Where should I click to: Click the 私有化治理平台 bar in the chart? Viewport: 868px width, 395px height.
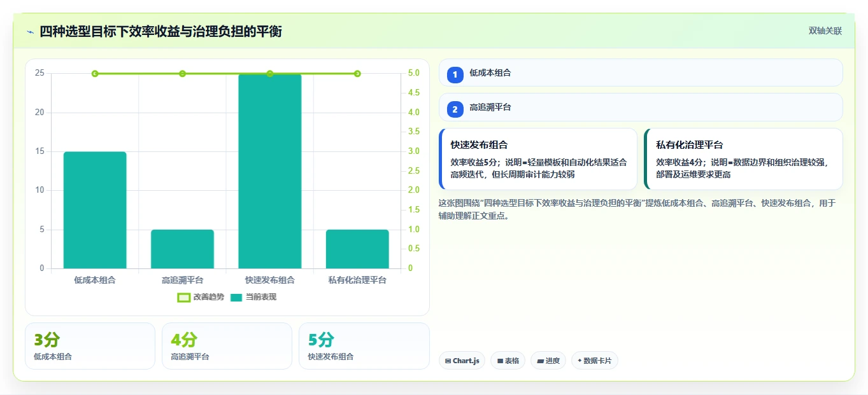click(357, 249)
